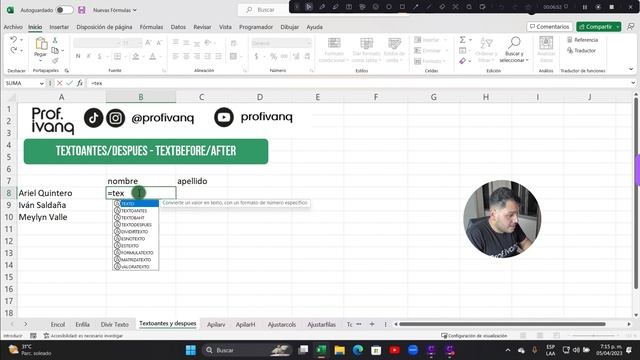Add a new sheet with the plus button
Viewport: 640px width, 360px height.
tap(372, 324)
